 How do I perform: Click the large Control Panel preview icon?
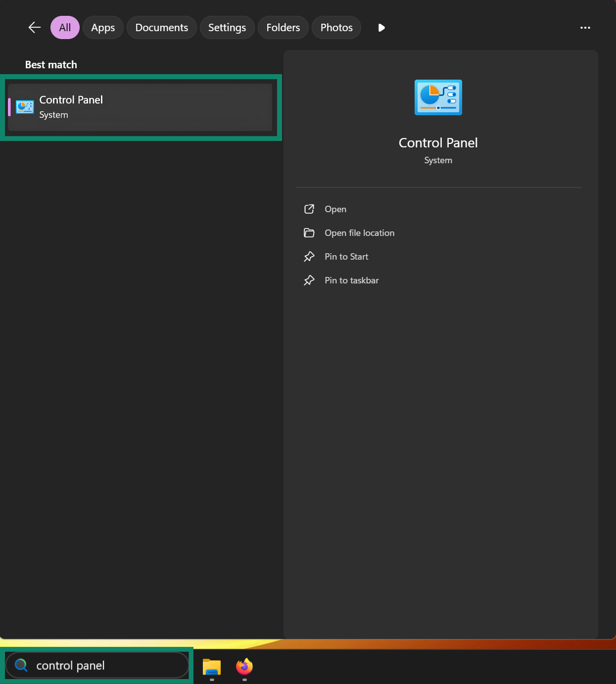coord(438,97)
